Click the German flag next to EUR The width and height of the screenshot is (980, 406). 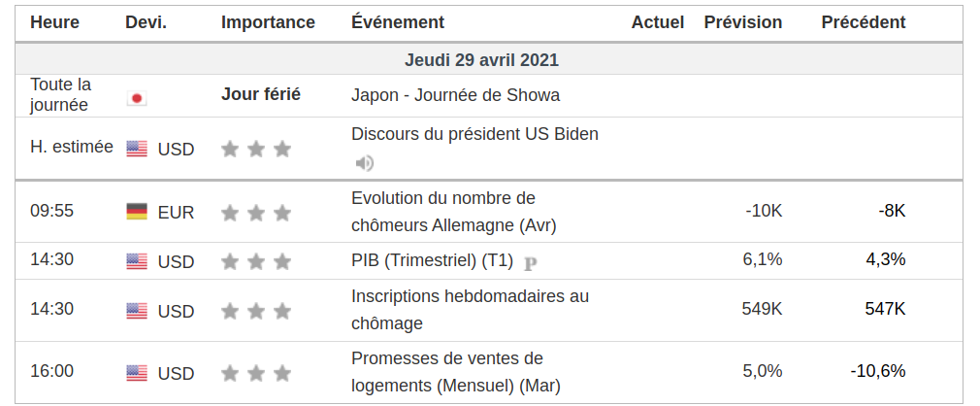[137, 212]
